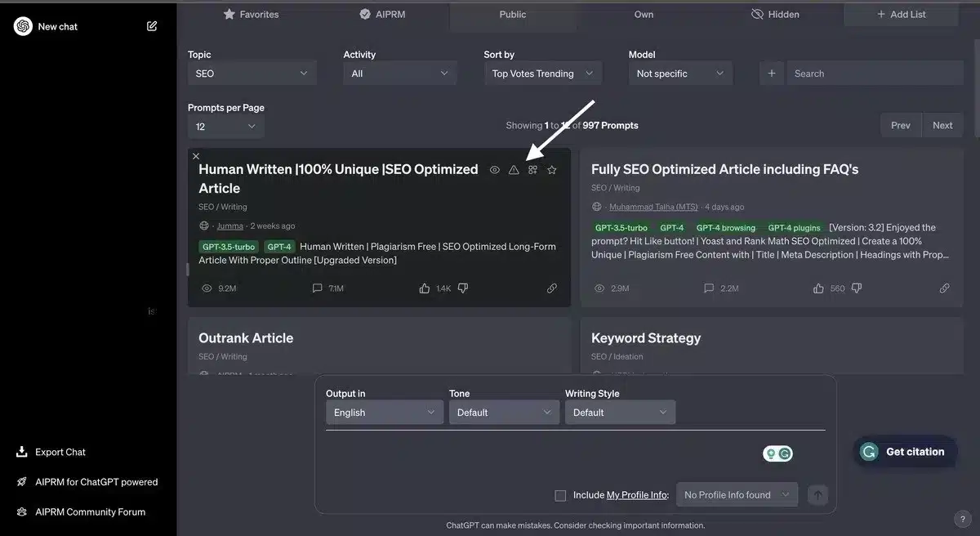The width and height of the screenshot is (980, 536).
Task: Click the Grammarly widget in the message box
Action: pyautogui.click(x=777, y=453)
